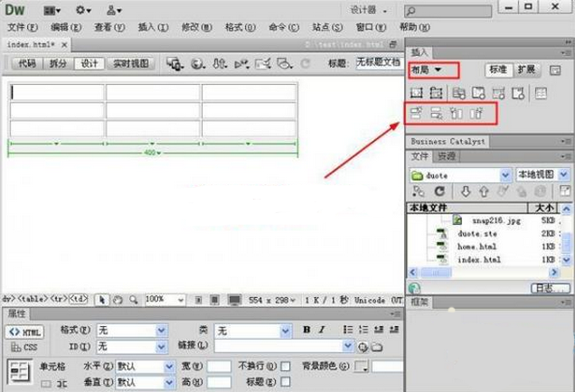Click the Merge Cells icon
This screenshot has width=575, height=392.
(x=45, y=383)
